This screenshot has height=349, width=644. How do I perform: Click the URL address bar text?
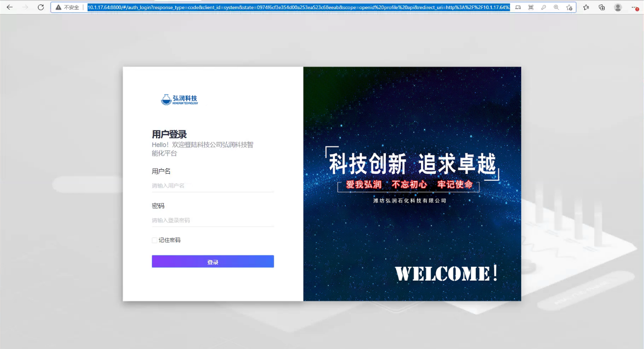298,8
